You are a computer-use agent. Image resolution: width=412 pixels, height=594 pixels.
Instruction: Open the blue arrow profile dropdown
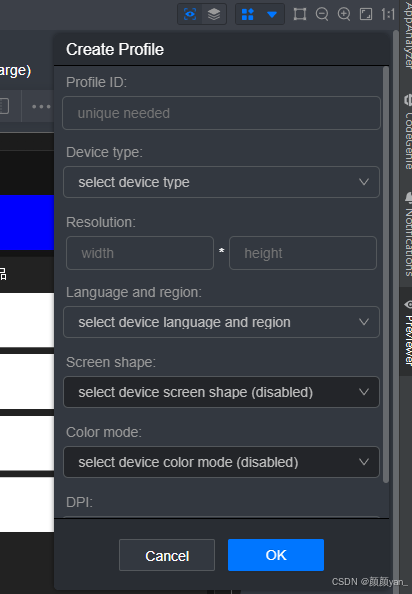click(272, 14)
